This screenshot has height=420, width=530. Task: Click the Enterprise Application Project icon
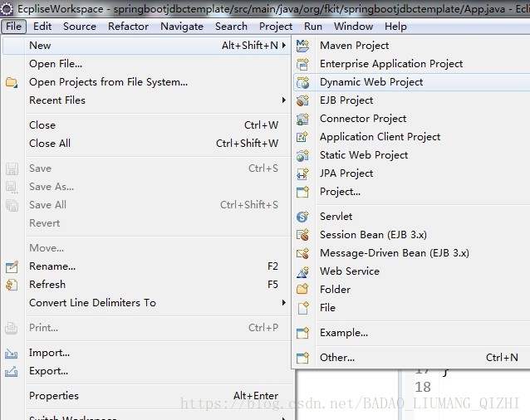(x=302, y=64)
